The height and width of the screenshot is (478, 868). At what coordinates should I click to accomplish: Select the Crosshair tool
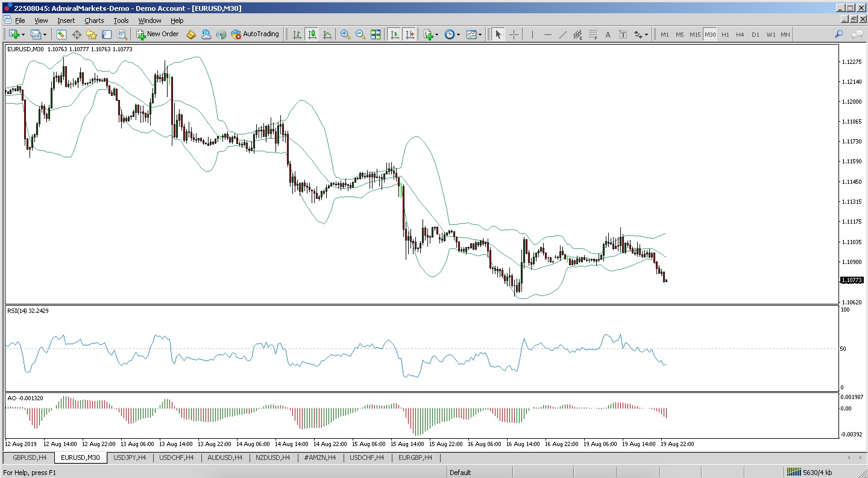pos(514,34)
